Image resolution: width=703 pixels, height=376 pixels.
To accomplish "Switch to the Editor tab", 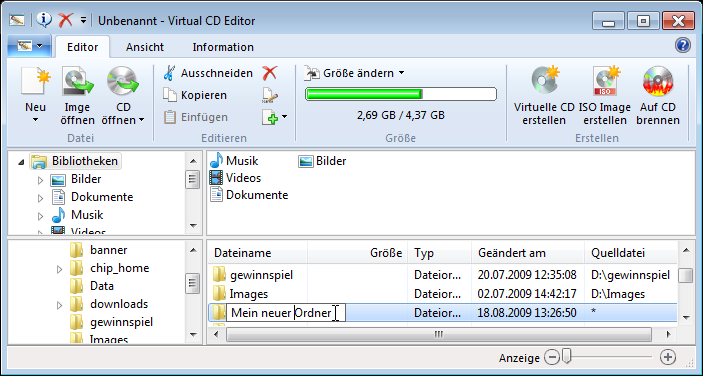I will tap(82, 47).
